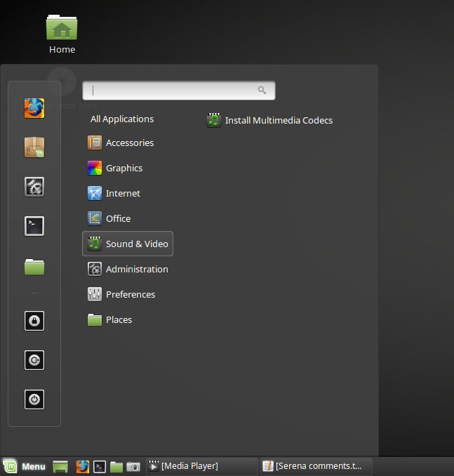Launch Install Multimedia Codecs
Viewport: 454px width, 476px height.
click(x=269, y=120)
